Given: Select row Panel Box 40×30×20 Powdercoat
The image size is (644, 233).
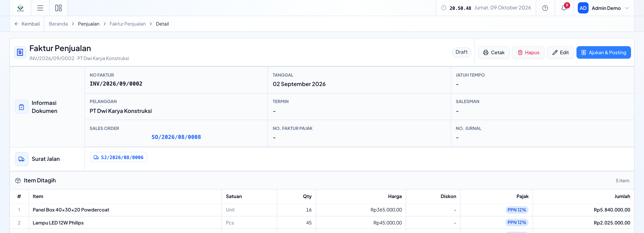Looking at the screenshot, I should pos(322,210).
